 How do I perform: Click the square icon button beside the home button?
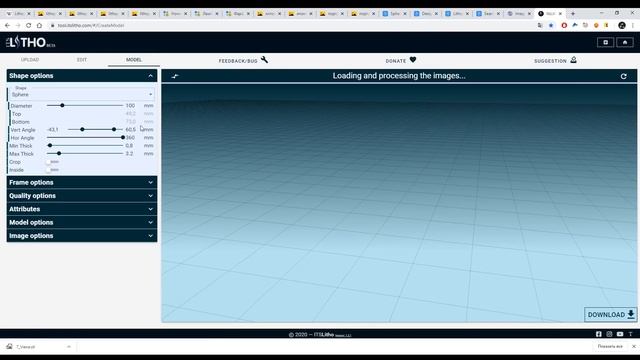pos(605,42)
